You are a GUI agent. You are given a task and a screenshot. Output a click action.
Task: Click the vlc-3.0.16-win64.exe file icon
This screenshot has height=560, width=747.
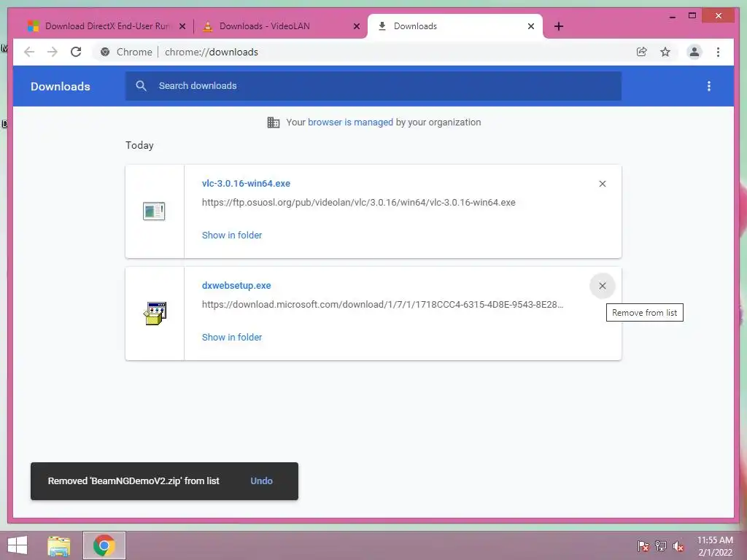click(x=154, y=211)
